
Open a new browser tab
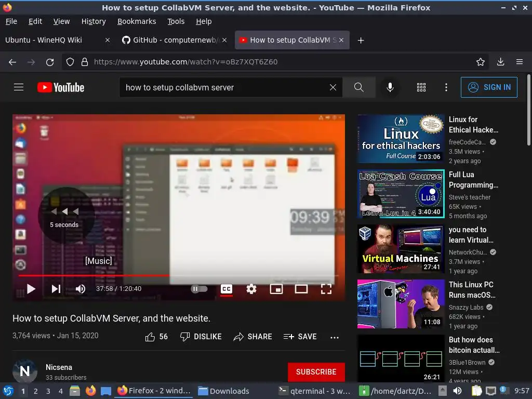click(x=361, y=41)
